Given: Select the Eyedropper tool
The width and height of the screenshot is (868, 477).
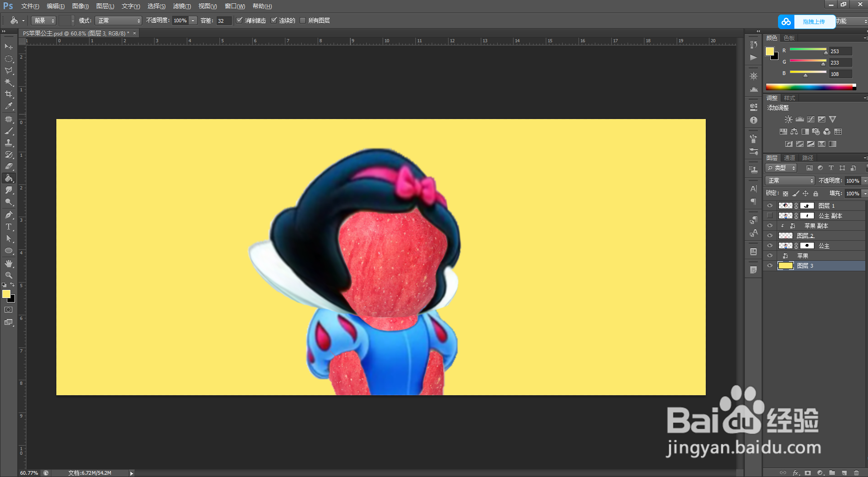Looking at the screenshot, I should (x=9, y=106).
